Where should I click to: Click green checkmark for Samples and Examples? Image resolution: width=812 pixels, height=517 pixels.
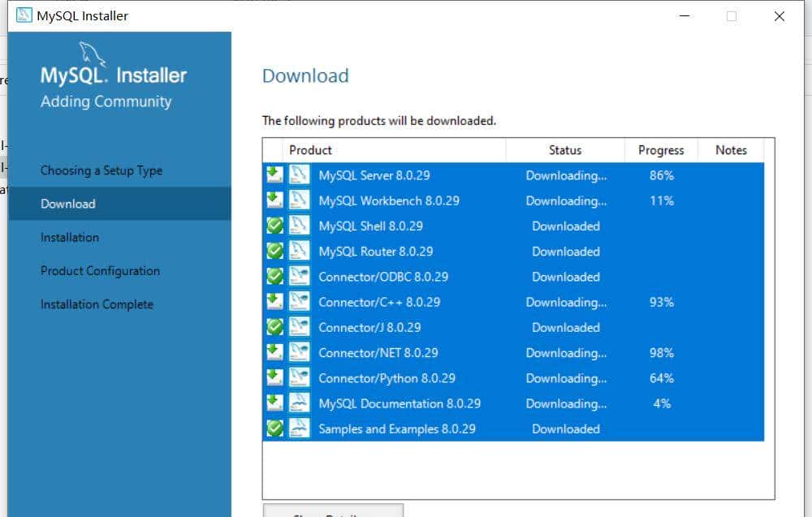click(275, 429)
